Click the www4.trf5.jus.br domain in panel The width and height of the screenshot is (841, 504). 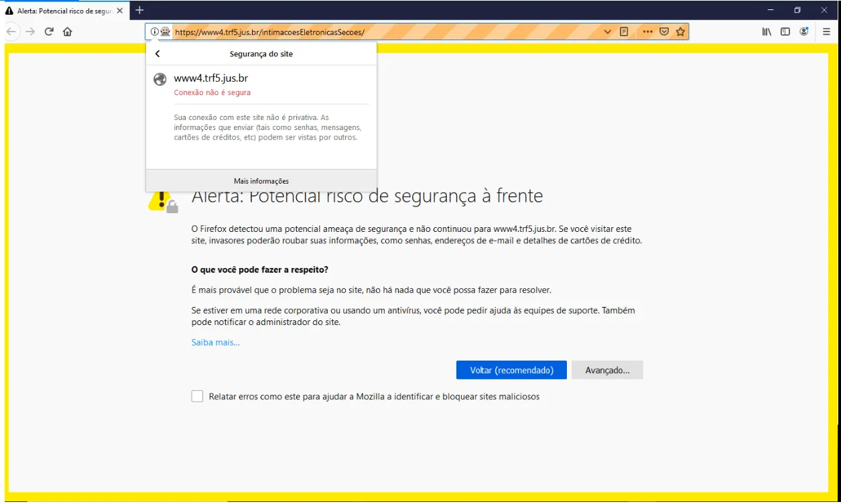[211, 78]
